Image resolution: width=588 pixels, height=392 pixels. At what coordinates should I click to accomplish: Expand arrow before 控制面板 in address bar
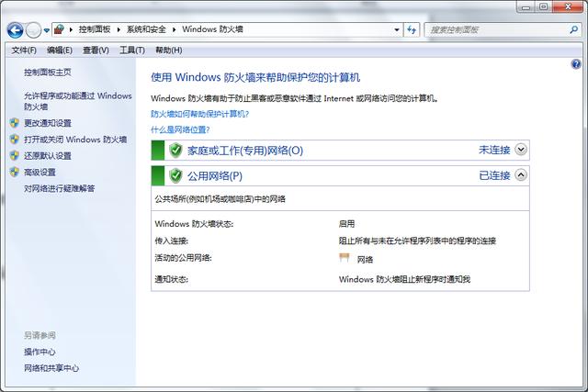[x=71, y=29]
